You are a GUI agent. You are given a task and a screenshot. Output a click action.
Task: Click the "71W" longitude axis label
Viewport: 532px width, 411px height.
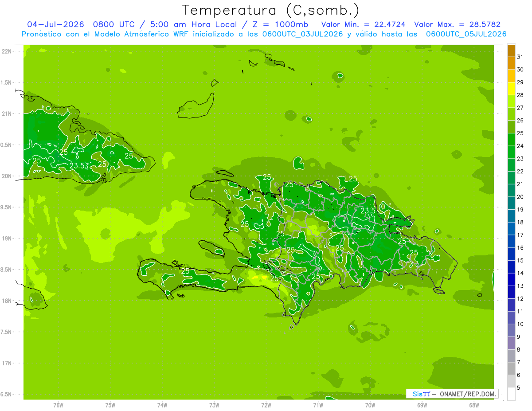point(318,405)
